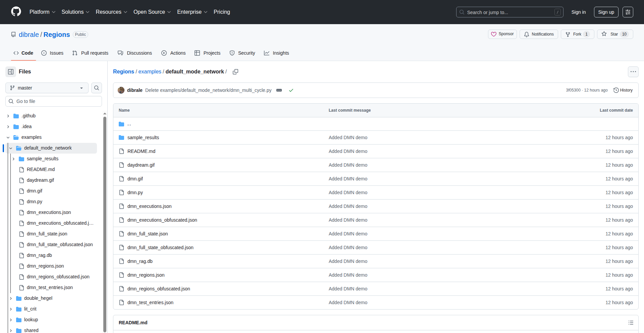644x333 pixels.
Task: Open dmn.gif in the file list
Action: 135,179
